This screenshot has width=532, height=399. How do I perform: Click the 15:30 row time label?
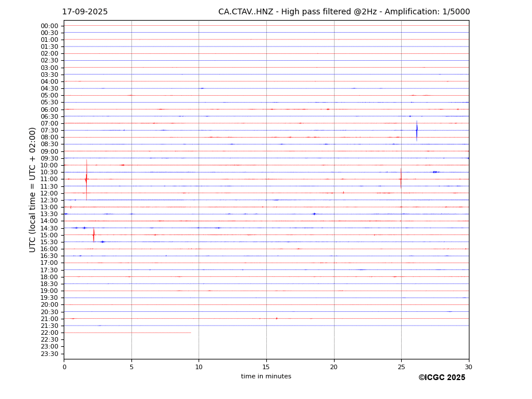49,242
